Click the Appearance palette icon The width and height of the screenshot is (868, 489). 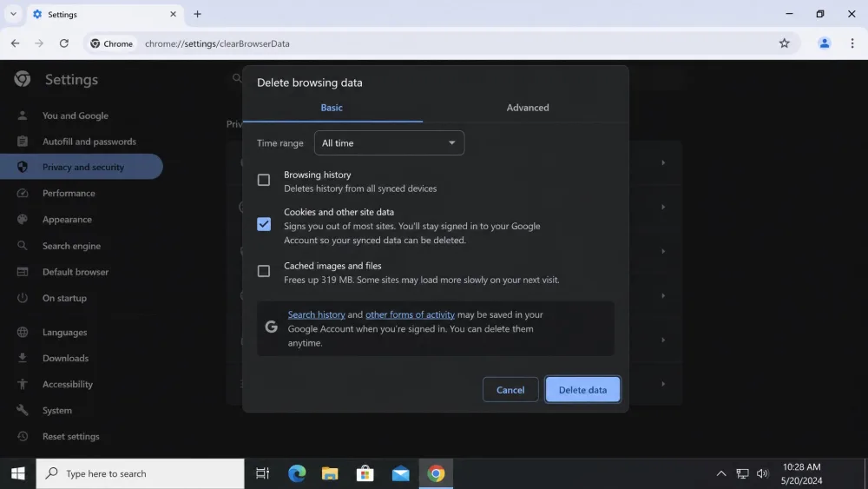23,219
